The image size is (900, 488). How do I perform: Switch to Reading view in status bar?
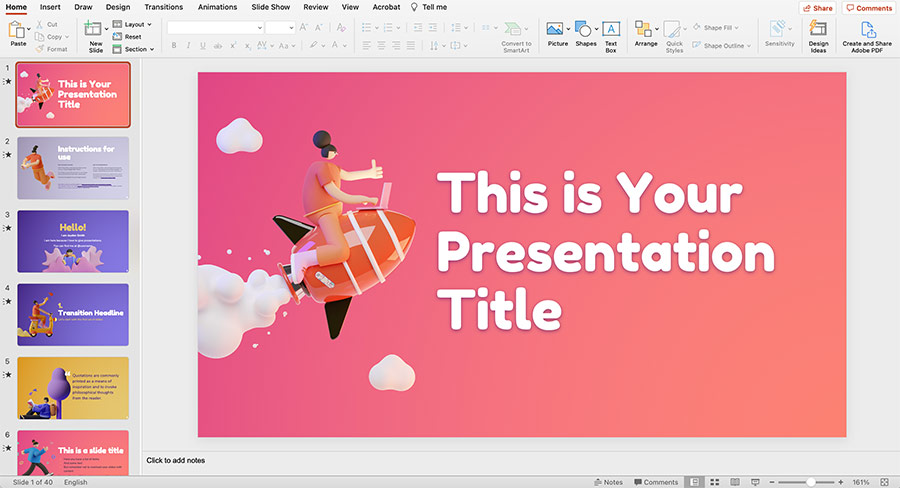pos(735,482)
